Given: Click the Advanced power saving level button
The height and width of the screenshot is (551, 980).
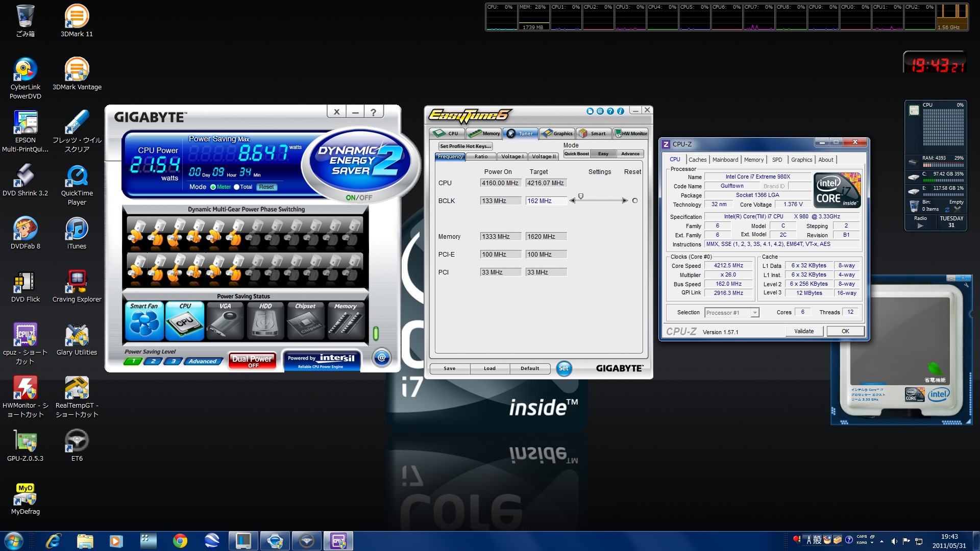Looking at the screenshot, I should point(203,361).
